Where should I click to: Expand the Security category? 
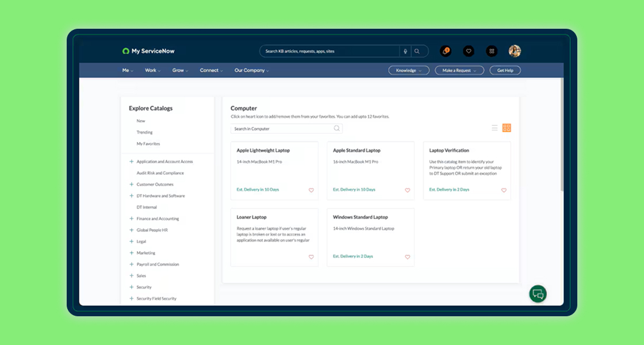click(132, 287)
